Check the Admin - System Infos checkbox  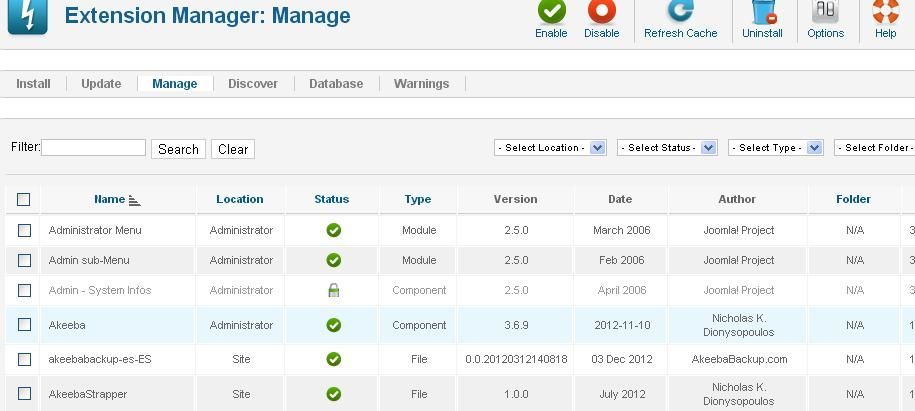point(24,290)
